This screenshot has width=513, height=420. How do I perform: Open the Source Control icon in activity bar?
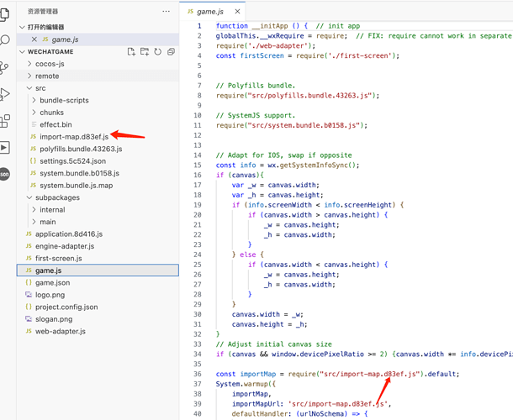pos(4,67)
